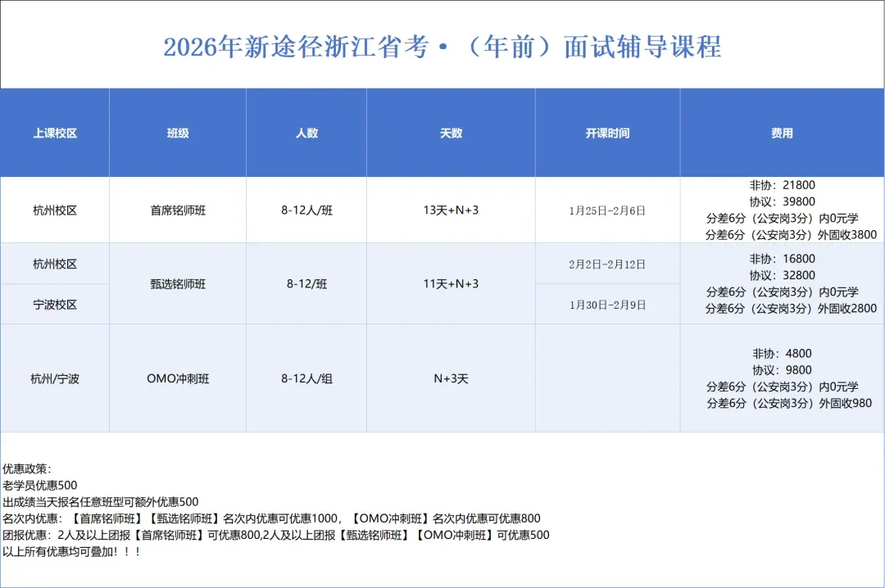Click the 优惠政策： heading
Screen dimensions: 885x588
pyautogui.click(x=27, y=469)
